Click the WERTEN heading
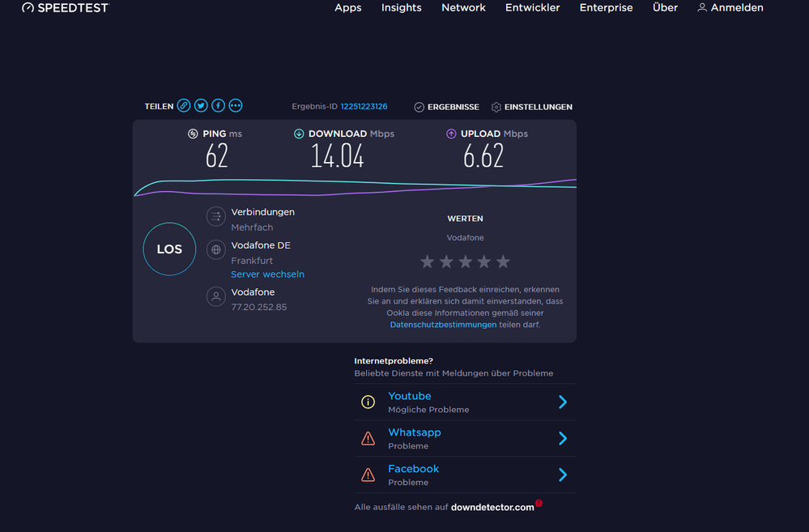The width and height of the screenshot is (809, 532). 466,219
